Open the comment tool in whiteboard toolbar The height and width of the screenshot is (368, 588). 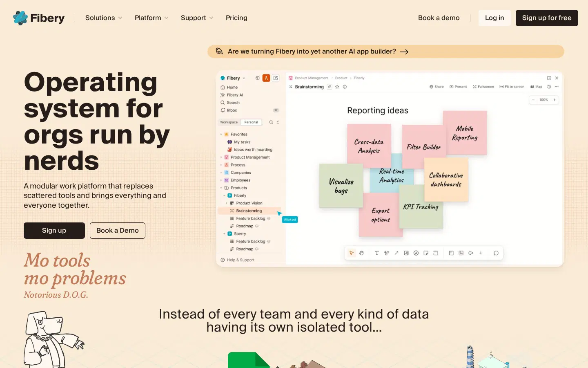(x=496, y=253)
